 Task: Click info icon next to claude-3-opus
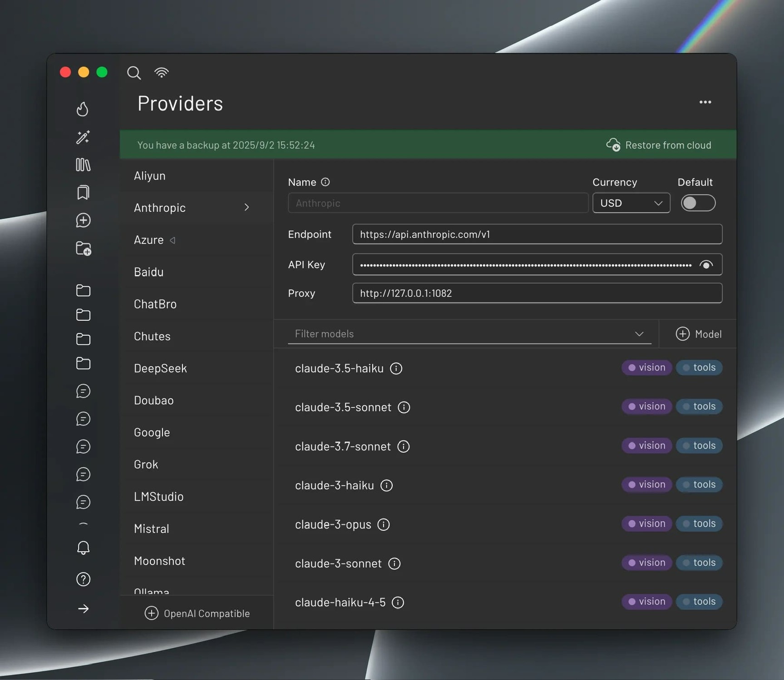tap(384, 524)
